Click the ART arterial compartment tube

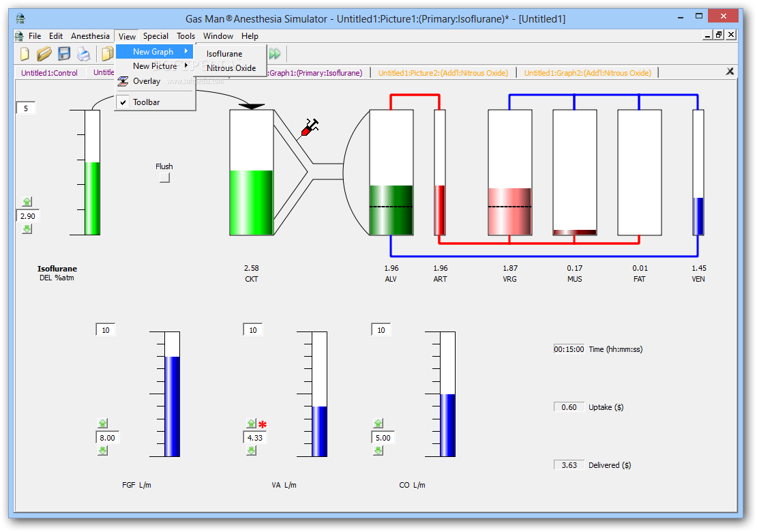[x=440, y=173]
